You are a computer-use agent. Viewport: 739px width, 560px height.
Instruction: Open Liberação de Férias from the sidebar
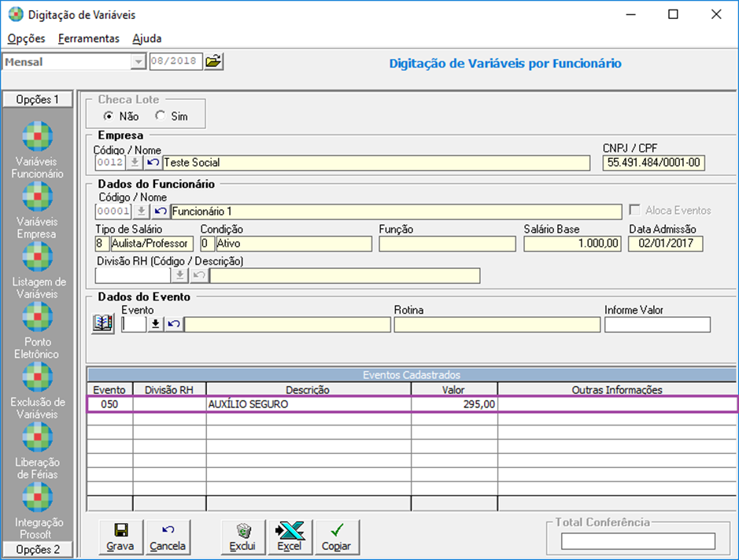[37, 451]
